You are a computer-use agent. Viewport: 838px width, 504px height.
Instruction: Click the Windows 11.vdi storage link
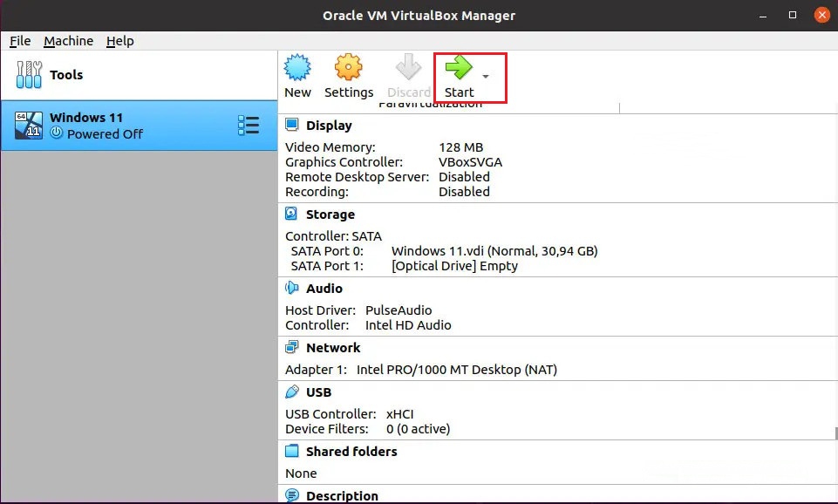(494, 251)
